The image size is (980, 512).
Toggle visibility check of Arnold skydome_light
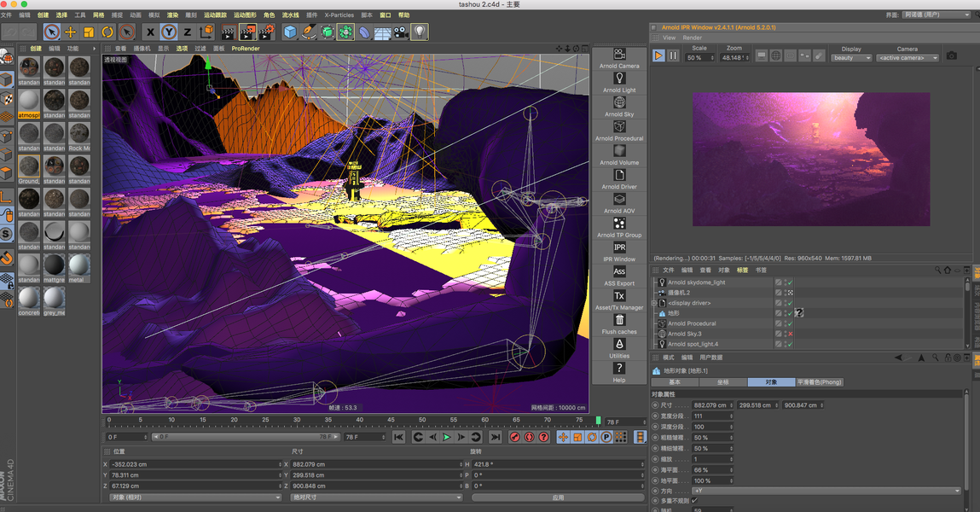point(790,282)
